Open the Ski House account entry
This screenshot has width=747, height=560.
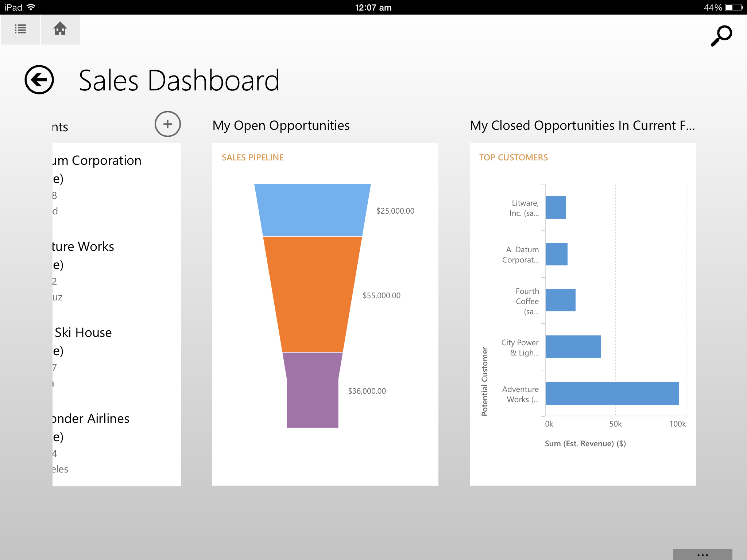84,332
